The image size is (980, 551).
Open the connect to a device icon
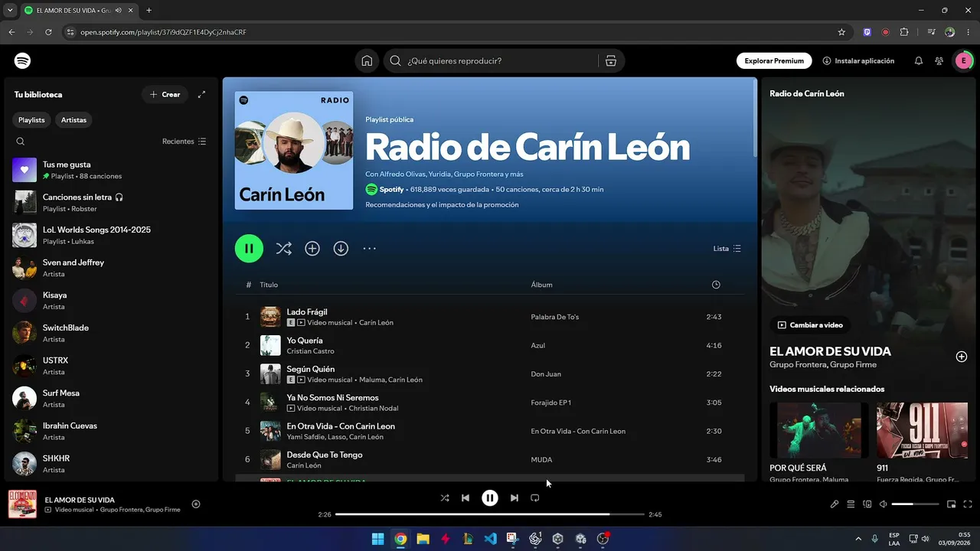tap(867, 504)
